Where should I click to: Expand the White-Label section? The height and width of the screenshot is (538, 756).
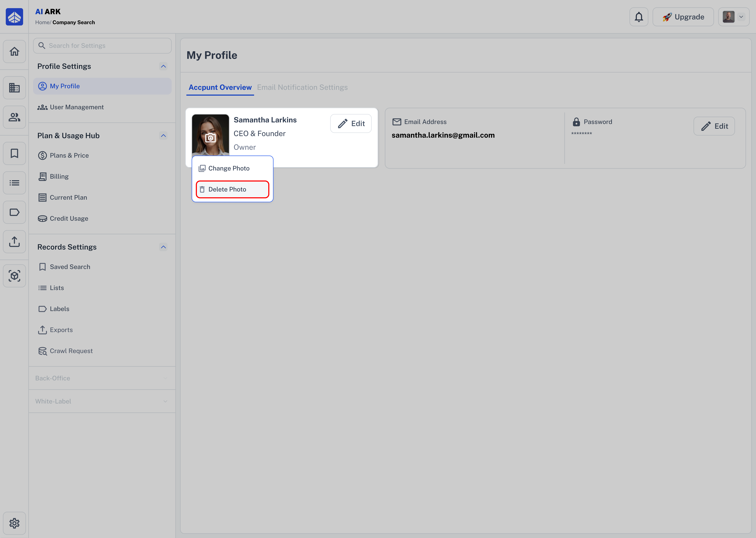[x=102, y=401]
